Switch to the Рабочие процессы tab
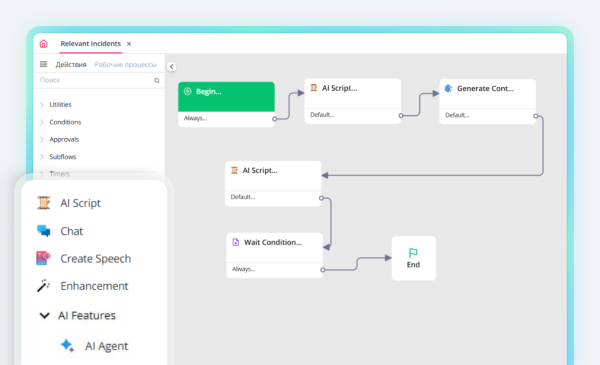Viewport: 600px width, 365px height. 126,65
